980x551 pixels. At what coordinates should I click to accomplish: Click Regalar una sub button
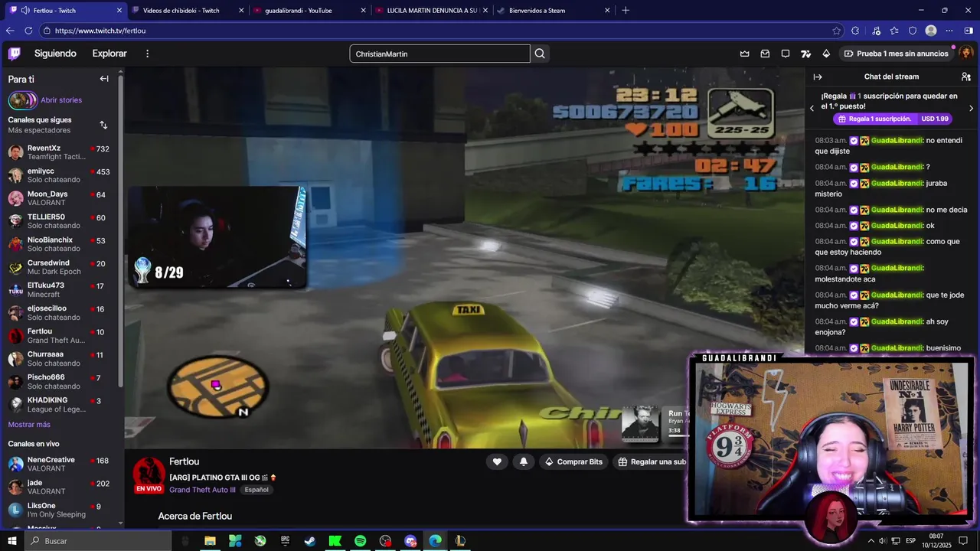(x=652, y=461)
